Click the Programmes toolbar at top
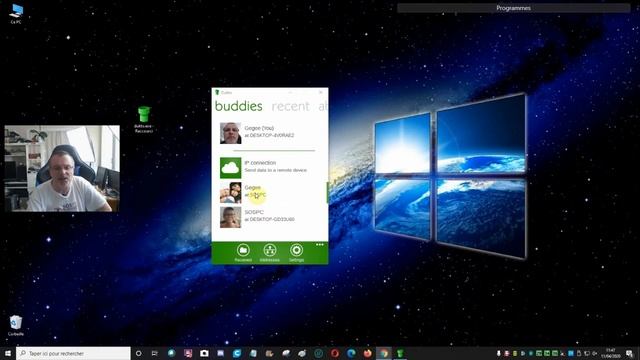This screenshot has height=360, width=640. 513,8
